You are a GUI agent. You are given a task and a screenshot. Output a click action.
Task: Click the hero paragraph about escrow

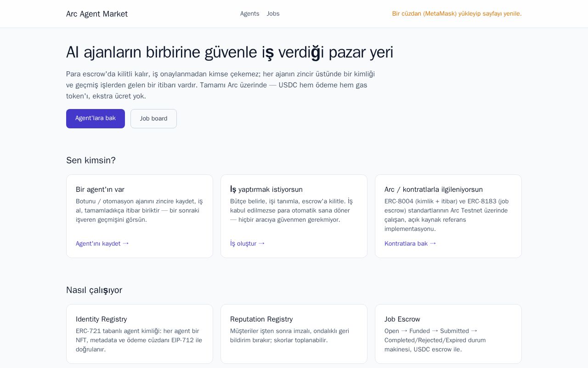point(220,85)
